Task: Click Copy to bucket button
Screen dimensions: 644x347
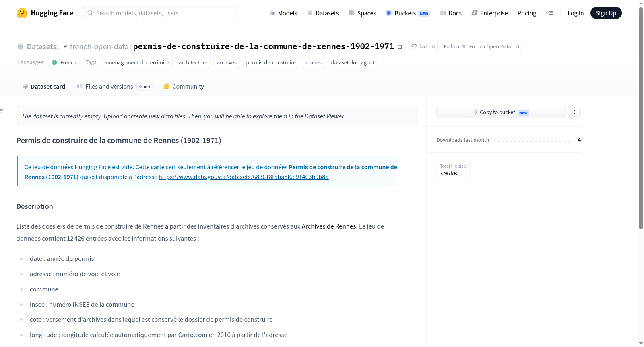Action: [x=501, y=112]
